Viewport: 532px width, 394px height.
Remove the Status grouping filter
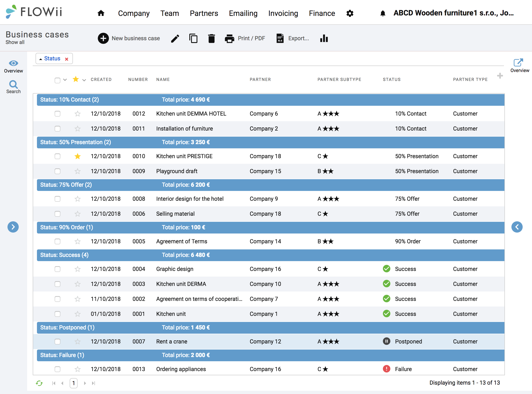click(67, 59)
